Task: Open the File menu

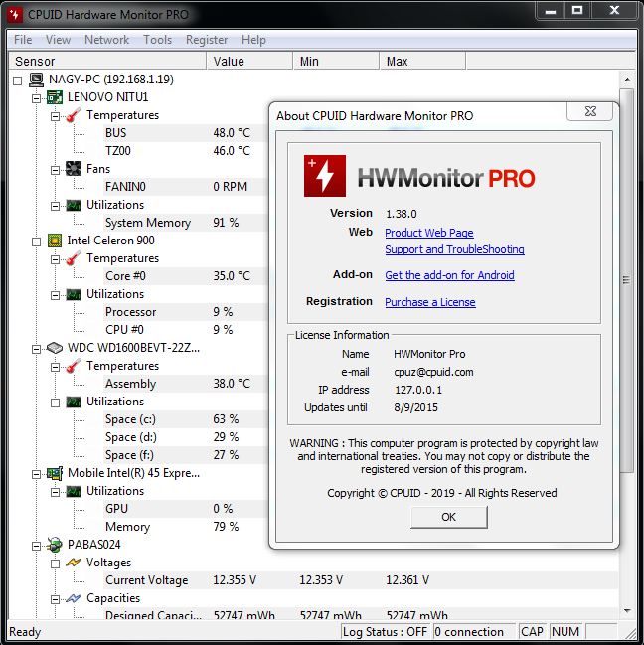Action: [x=23, y=40]
